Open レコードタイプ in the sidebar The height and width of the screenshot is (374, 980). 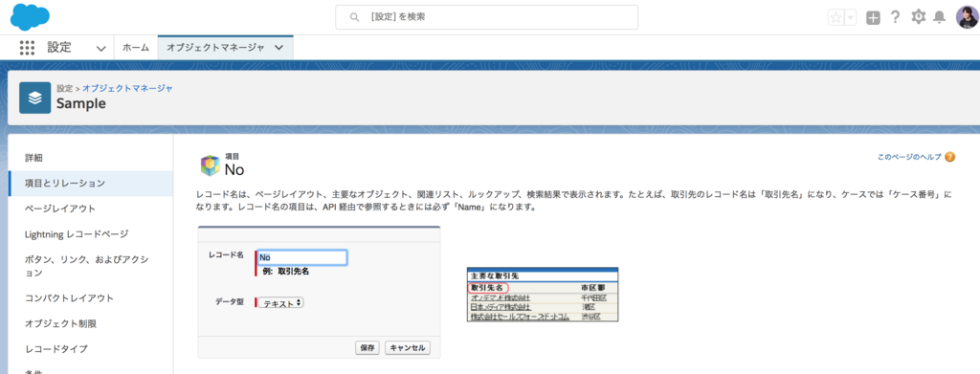click(x=91, y=348)
